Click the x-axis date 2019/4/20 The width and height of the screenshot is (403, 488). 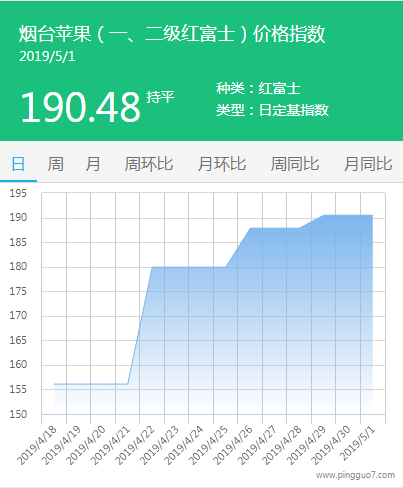coord(86,445)
